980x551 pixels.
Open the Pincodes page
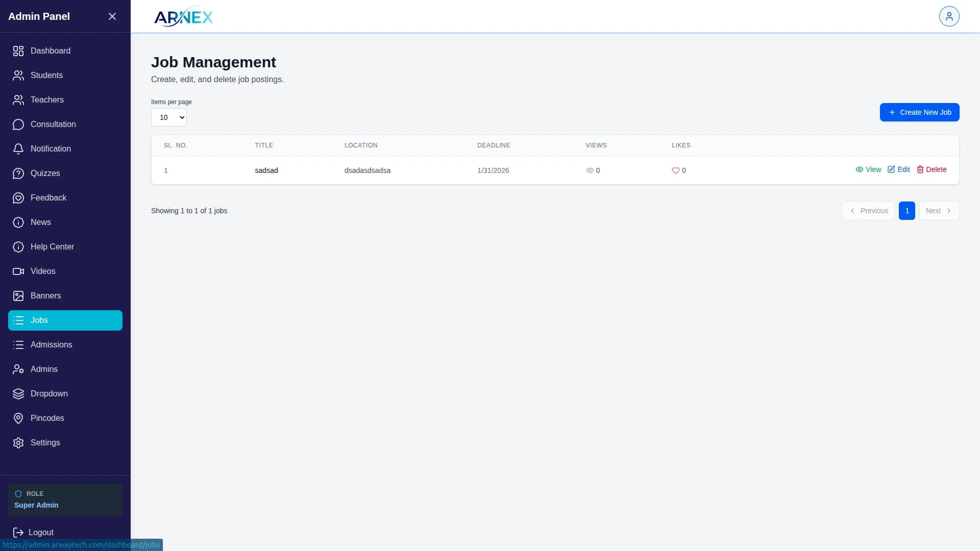(x=47, y=418)
